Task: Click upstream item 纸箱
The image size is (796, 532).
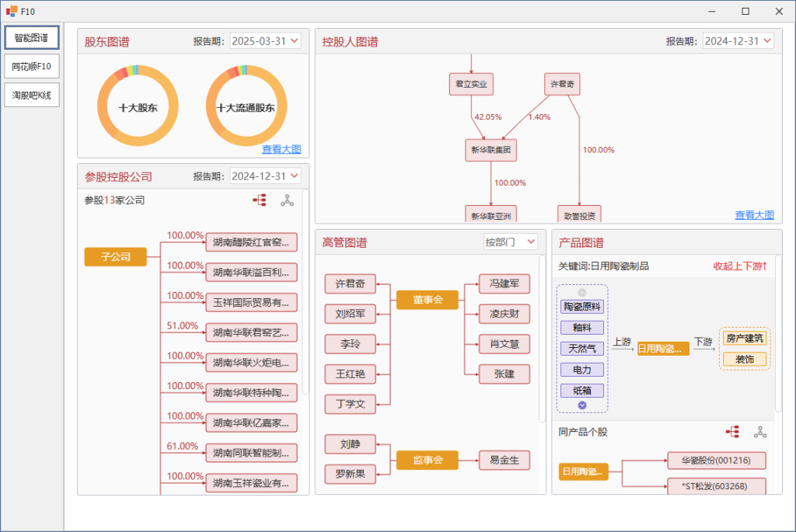Action: pyautogui.click(x=582, y=391)
